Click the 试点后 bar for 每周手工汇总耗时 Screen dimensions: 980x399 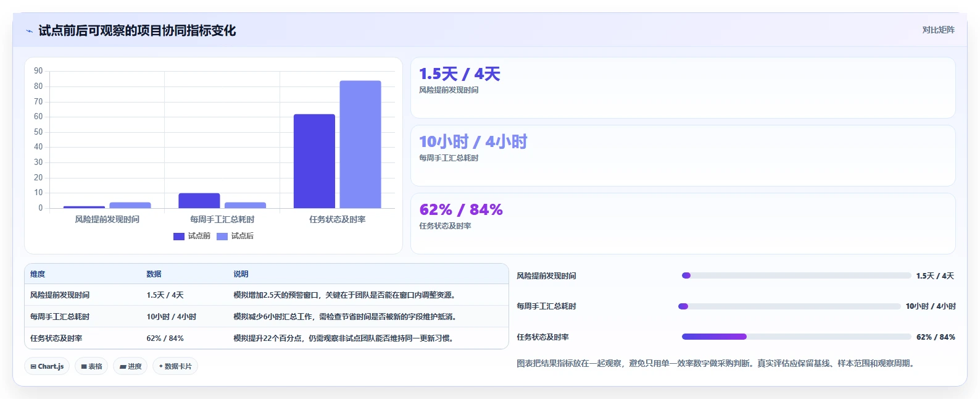[245, 205]
